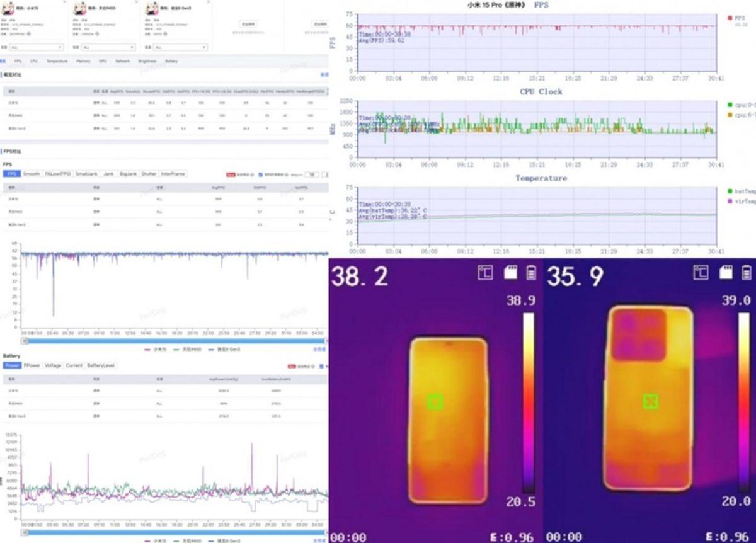Select the Jank metric tab in FPS section

108,174
